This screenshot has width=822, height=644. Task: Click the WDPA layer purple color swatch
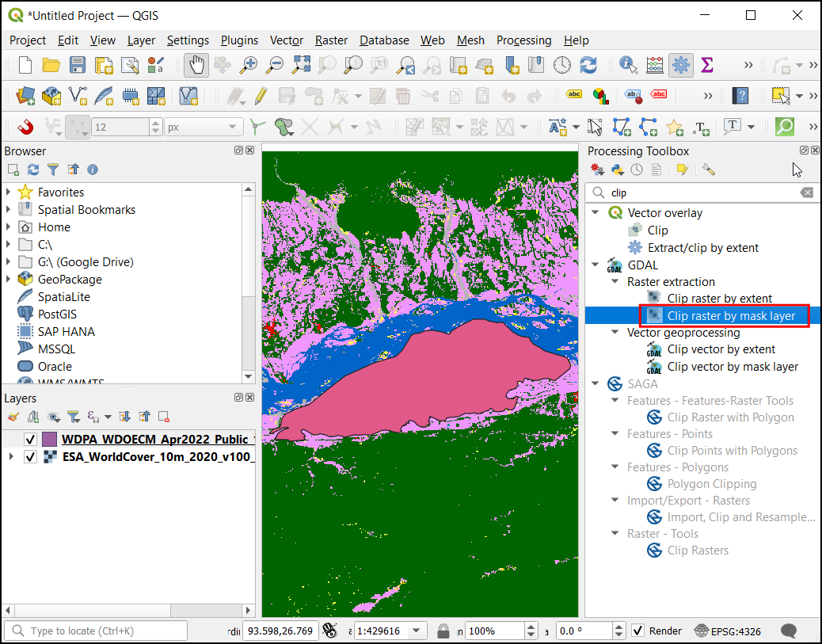tap(50, 439)
